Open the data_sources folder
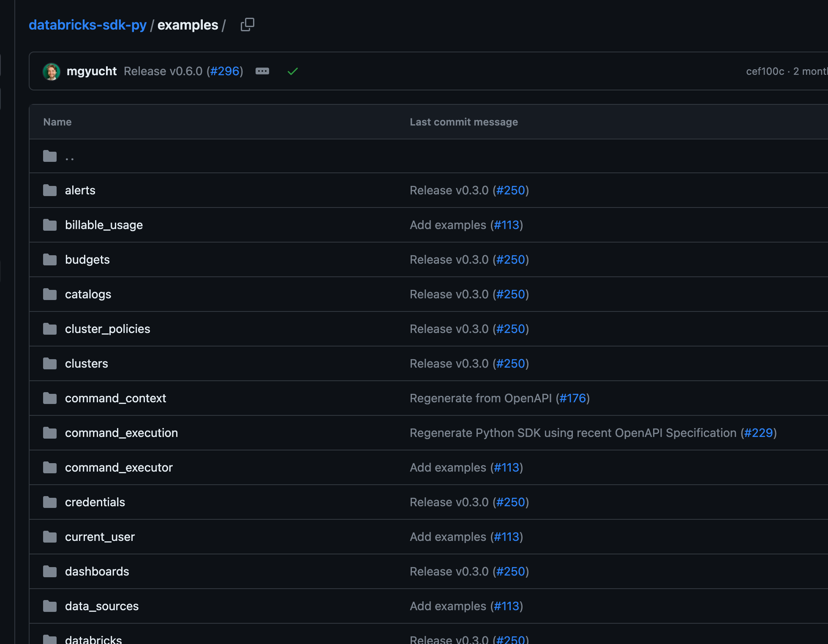This screenshot has width=828, height=644. (102, 606)
